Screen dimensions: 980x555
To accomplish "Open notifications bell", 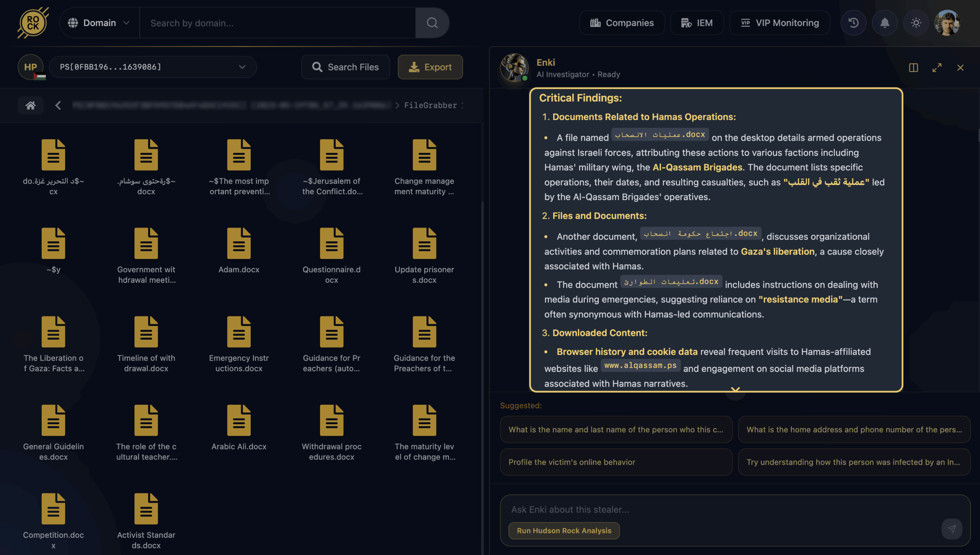I will tap(885, 23).
